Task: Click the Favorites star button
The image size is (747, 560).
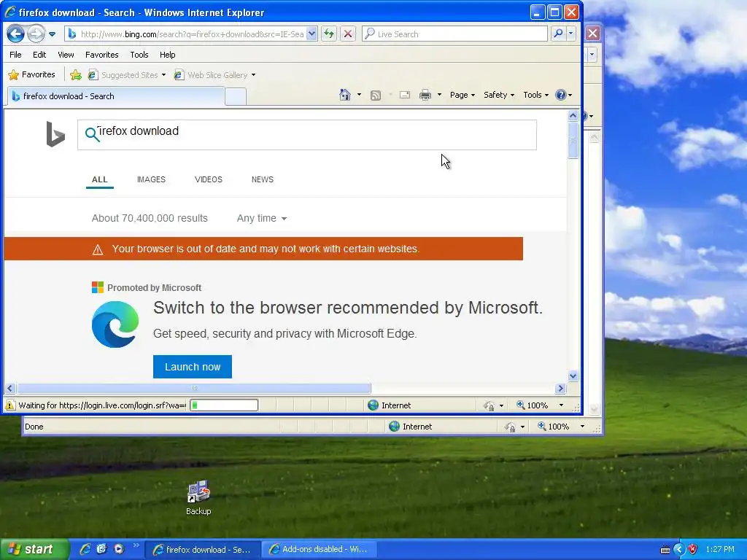Action: pos(32,75)
